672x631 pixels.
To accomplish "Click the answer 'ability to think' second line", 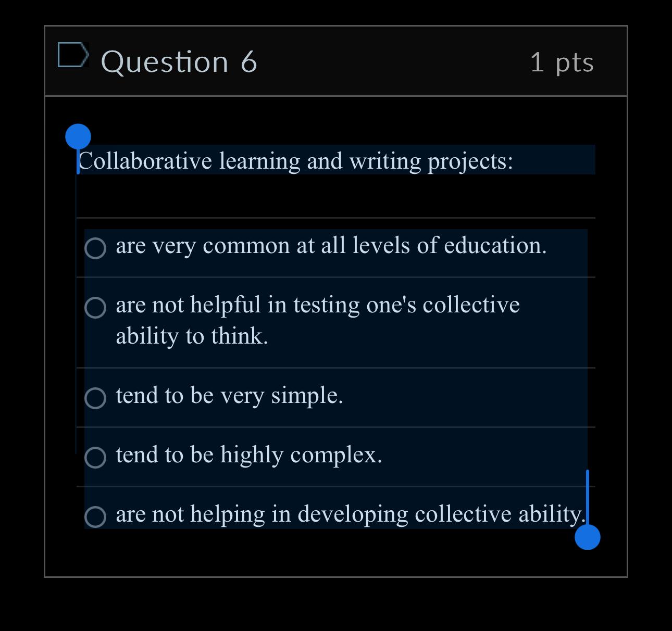I will pyautogui.click(x=191, y=336).
